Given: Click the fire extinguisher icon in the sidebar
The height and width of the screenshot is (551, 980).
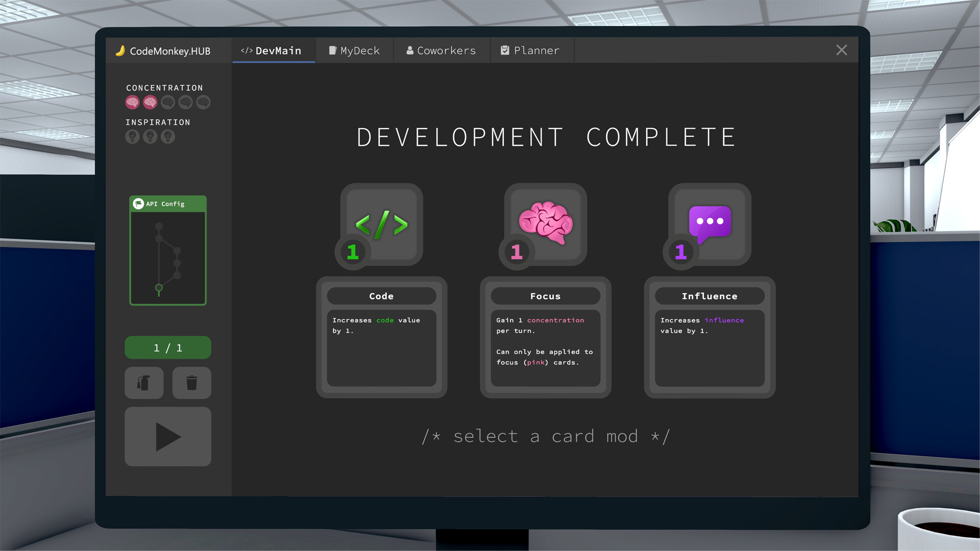Looking at the screenshot, I should (144, 383).
